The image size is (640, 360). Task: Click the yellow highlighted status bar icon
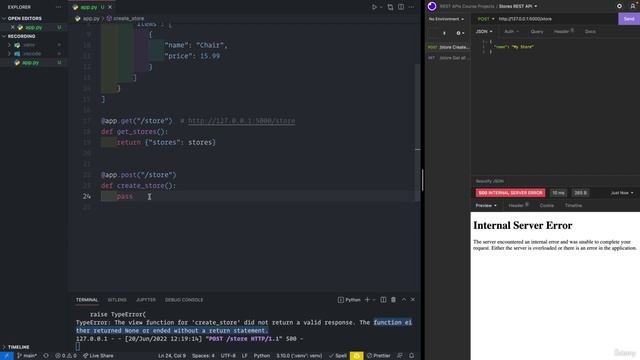(356, 356)
